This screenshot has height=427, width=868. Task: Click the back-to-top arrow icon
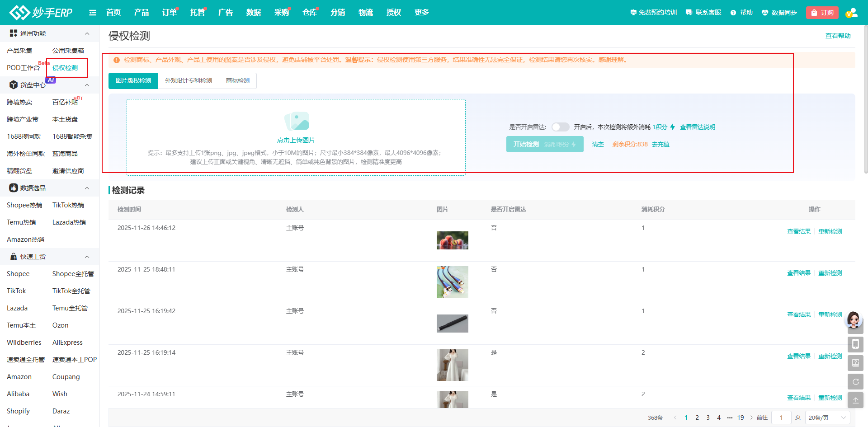[x=856, y=400]
